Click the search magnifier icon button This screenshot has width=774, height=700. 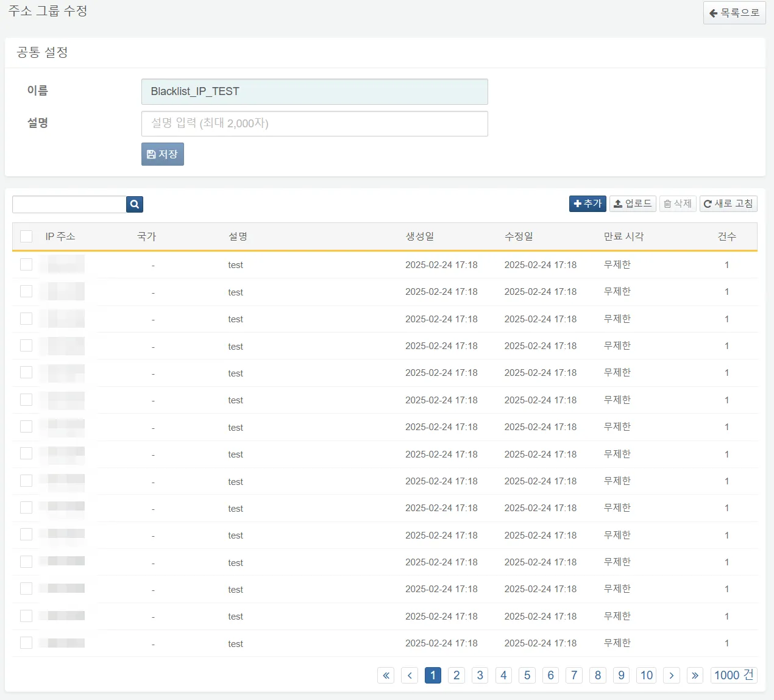(x=135, y=204)
